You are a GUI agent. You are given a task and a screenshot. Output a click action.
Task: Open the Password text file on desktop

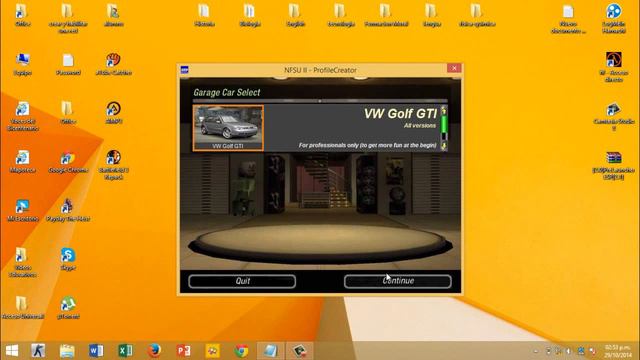68,64
